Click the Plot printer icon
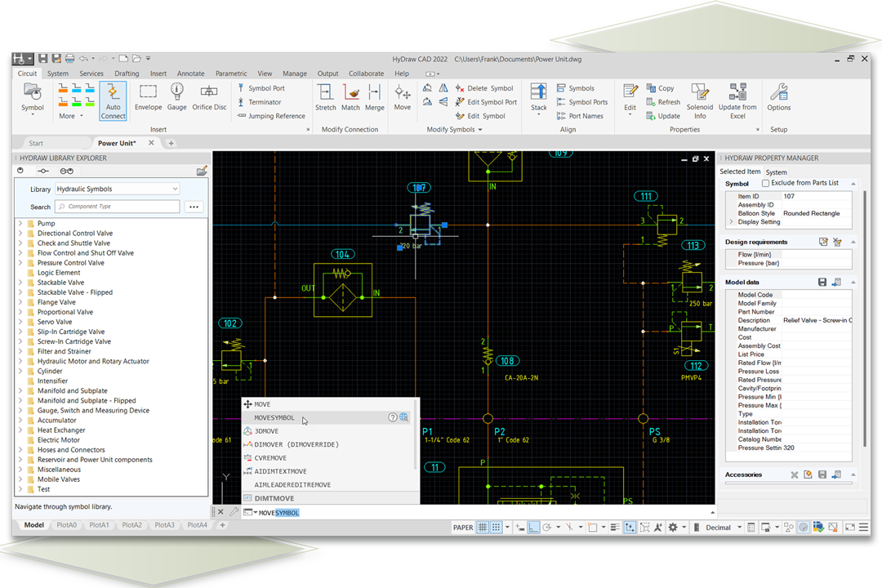The width and height of the screenshot is (882, 588). [x=69, y=59]
